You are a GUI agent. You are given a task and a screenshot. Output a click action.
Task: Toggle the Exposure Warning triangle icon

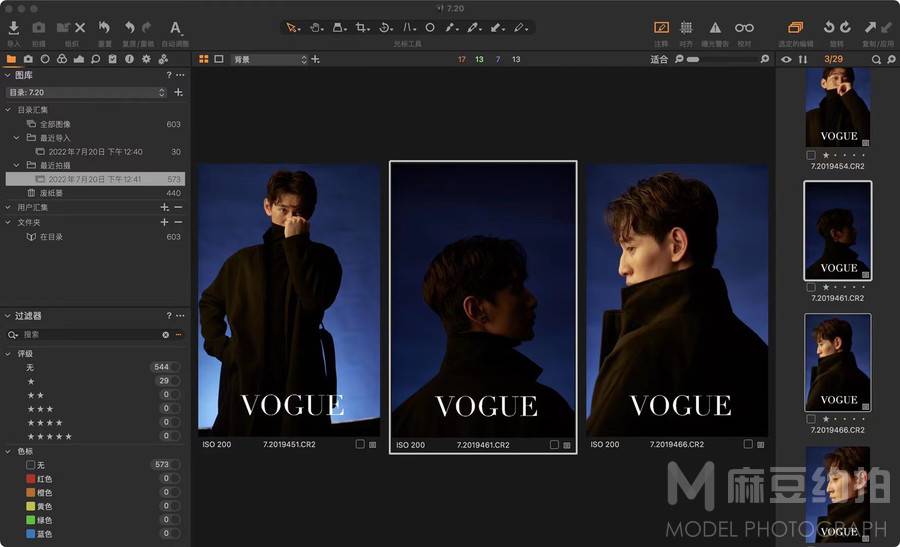715,28
